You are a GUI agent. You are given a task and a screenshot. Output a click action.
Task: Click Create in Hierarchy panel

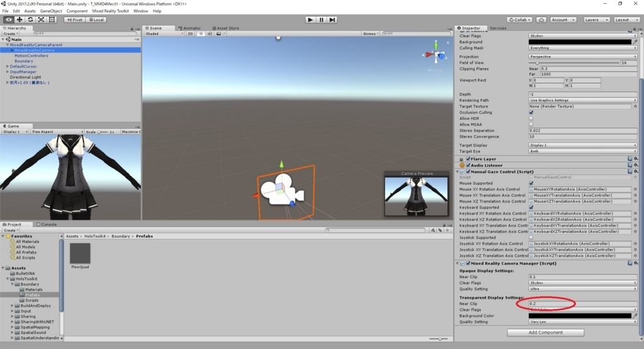(x=10, y=34)
